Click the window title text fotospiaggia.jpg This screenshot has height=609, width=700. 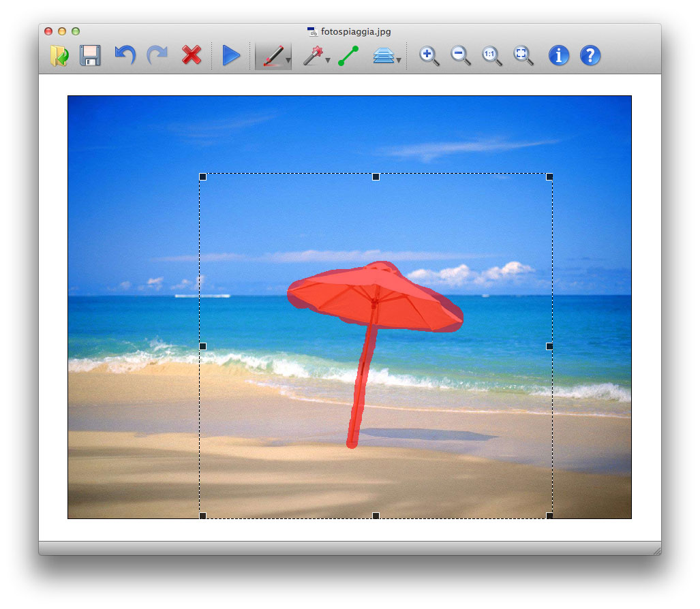point(356,32)
